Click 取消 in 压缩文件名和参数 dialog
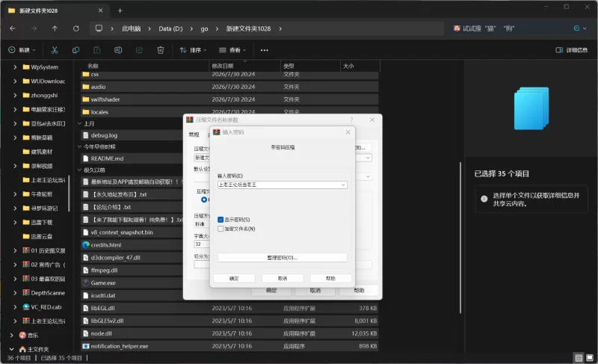Screen dimensions: 598x364 click(x=315, y=291)
